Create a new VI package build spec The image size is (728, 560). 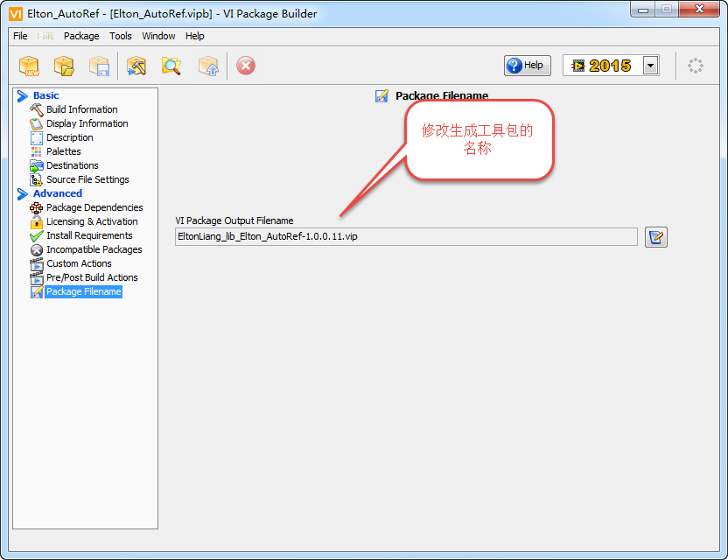point(29,66)
